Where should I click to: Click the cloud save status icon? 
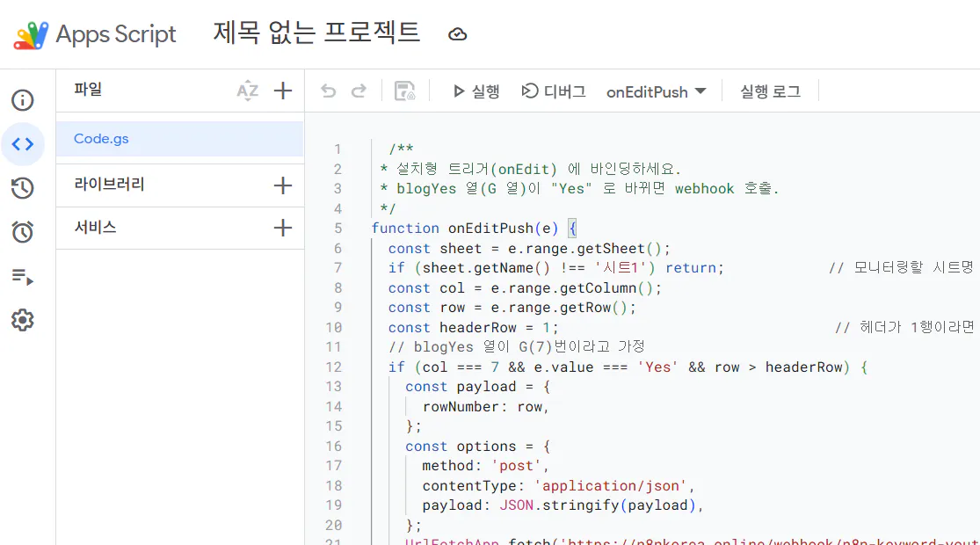(x=458, y=34)
